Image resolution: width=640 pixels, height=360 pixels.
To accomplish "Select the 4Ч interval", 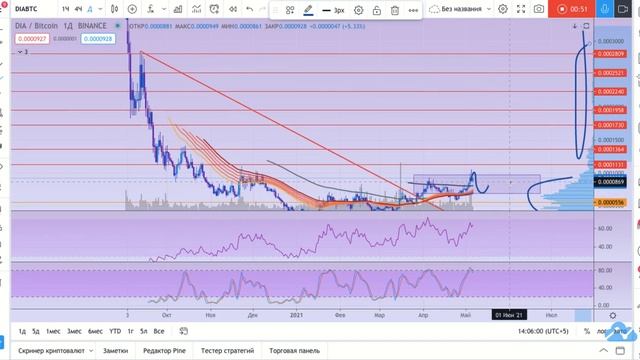I will pos(78,9).
